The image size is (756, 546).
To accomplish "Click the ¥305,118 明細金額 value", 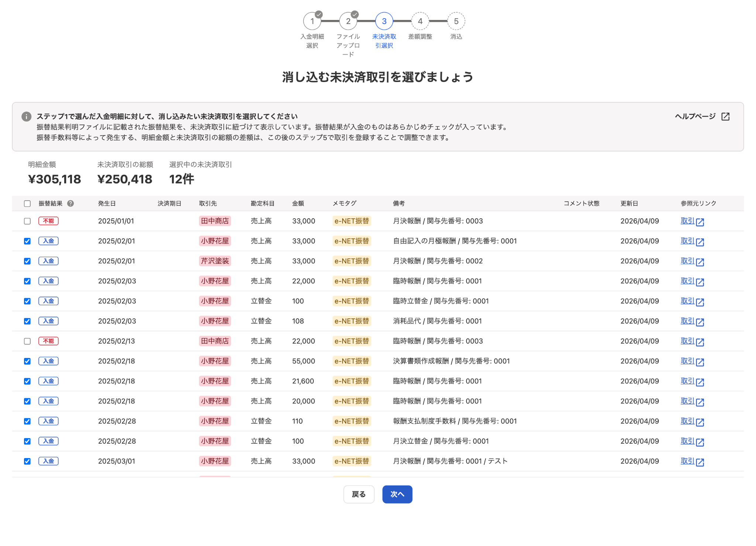I will click(x=54, y=179).
